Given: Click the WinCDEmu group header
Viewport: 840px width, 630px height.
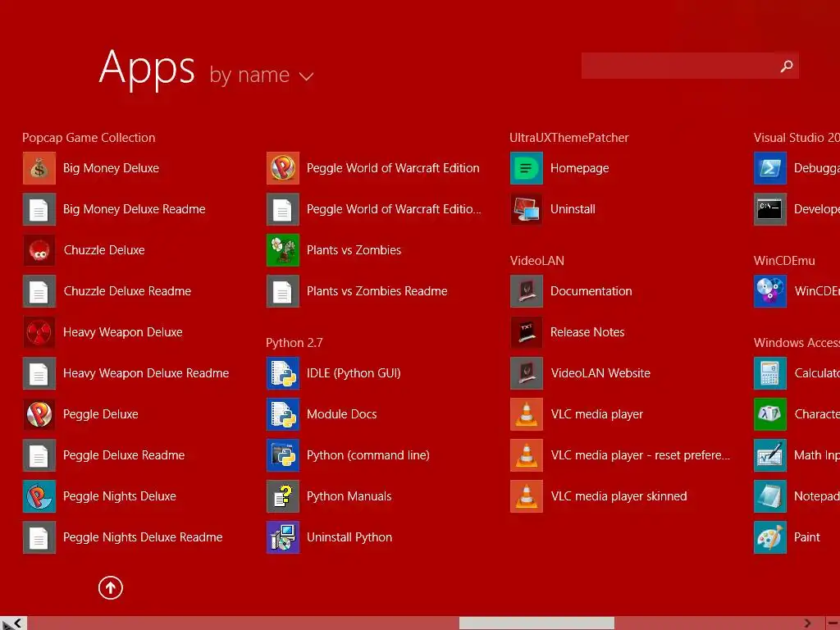Looking at the screenshot, I should (x=784, y=261).
